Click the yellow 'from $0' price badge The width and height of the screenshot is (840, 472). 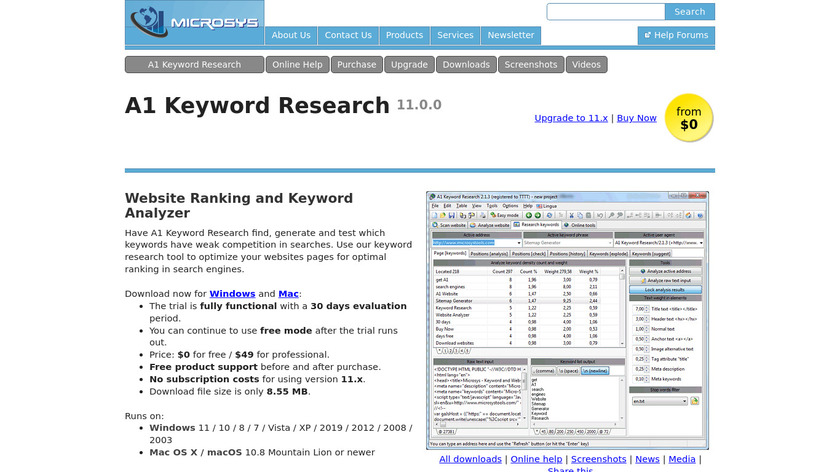[x=688, y=118]
